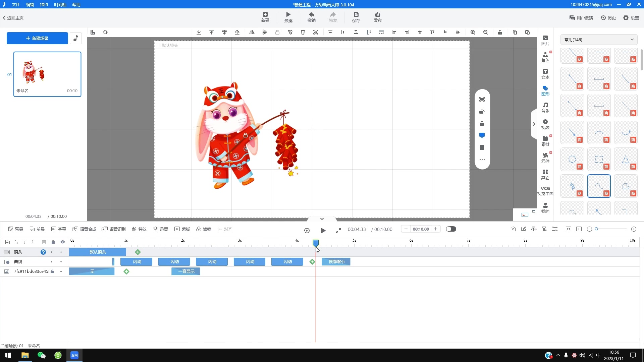The height and width of the screenshot is (362, 644).
Task: Click the 新建场景 button
Action: point(37,38)
